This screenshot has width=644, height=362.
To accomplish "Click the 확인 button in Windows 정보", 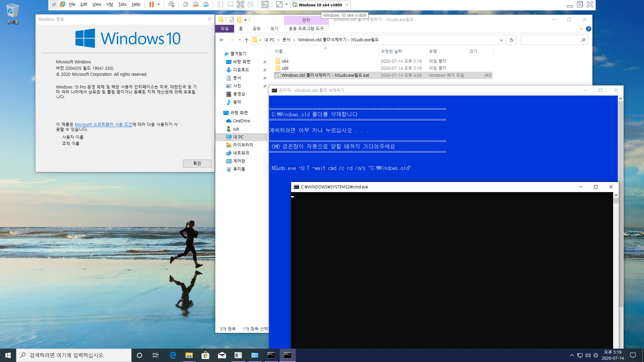I will pyautogui.click(x=197, y=163).
